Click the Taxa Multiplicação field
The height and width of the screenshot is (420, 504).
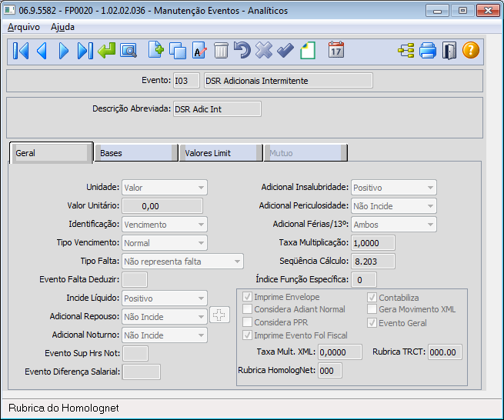(x=373, y=243)
